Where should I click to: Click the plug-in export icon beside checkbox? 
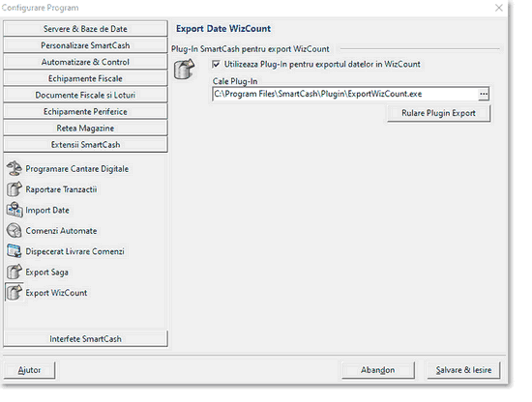tap(184, 70)
